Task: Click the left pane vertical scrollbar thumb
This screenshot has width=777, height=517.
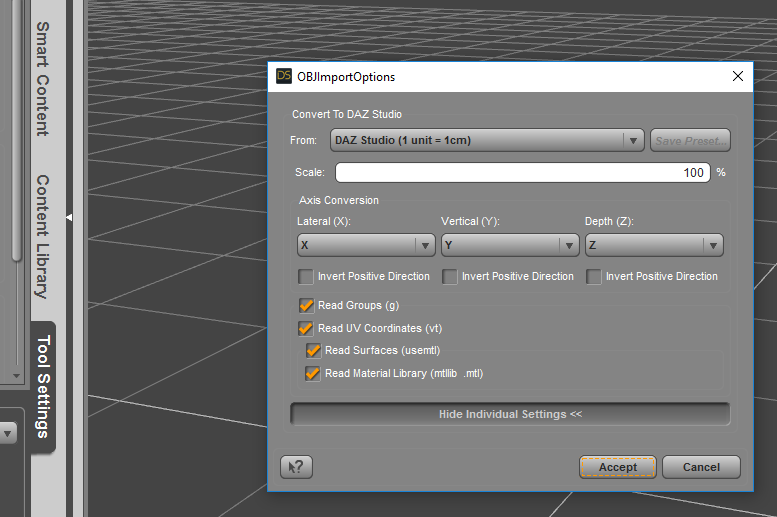Action: (x=17, y=130)
